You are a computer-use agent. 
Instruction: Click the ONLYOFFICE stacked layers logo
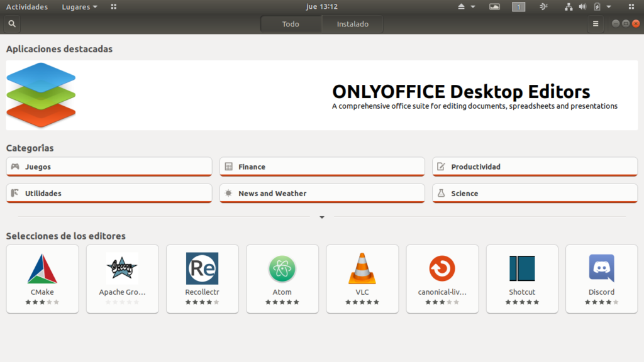pyautogui.click(x=41, y=95)
